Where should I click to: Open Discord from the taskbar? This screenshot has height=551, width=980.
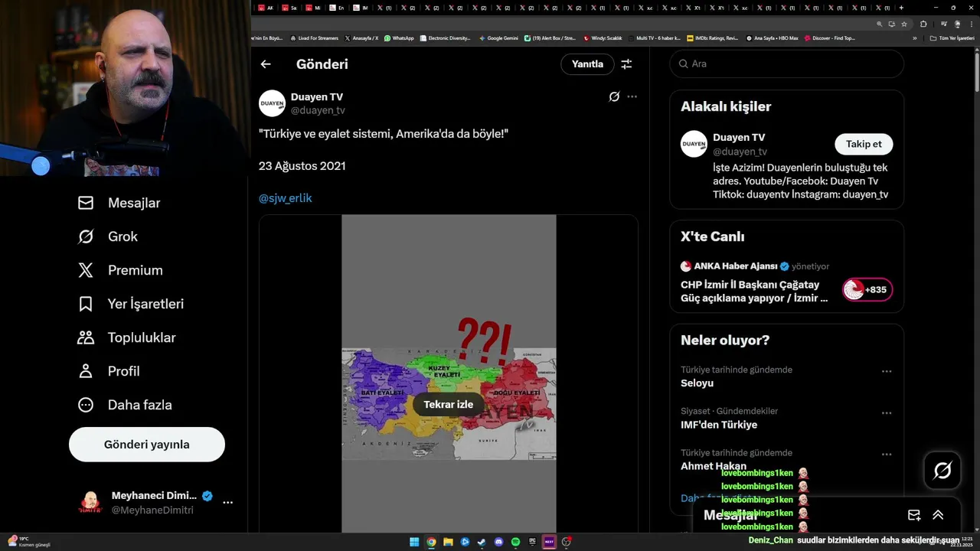point(498,542)
